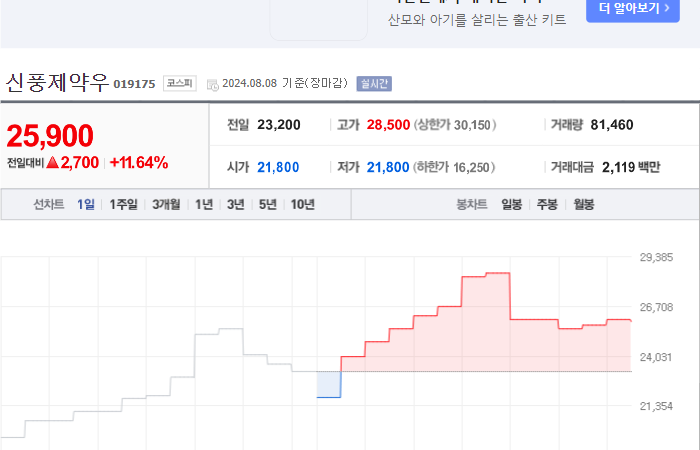Click the ad text 산모와 아기를 살리는 출산 키트
The height and width of the screenshot is (450, 700).
pos(477,20)
